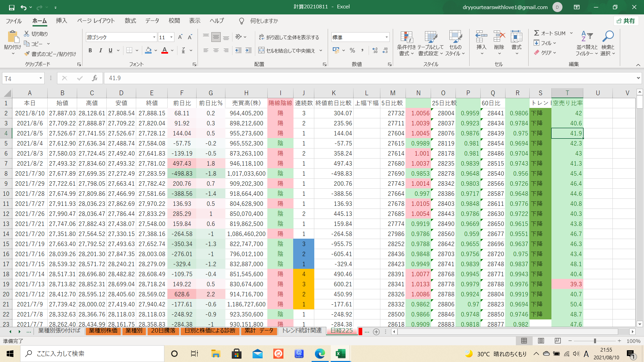Viewport: 644px width, 362px height.
Task: Switch to Page Layout view in status bar
Action: pyautogui.click(x=541, y=341)
